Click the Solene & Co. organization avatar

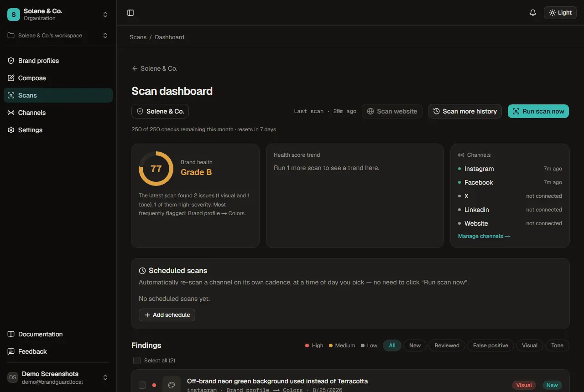14,15
